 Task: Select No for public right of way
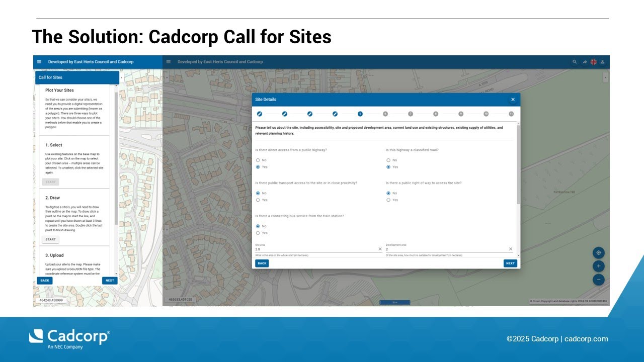tap(388, 193)
